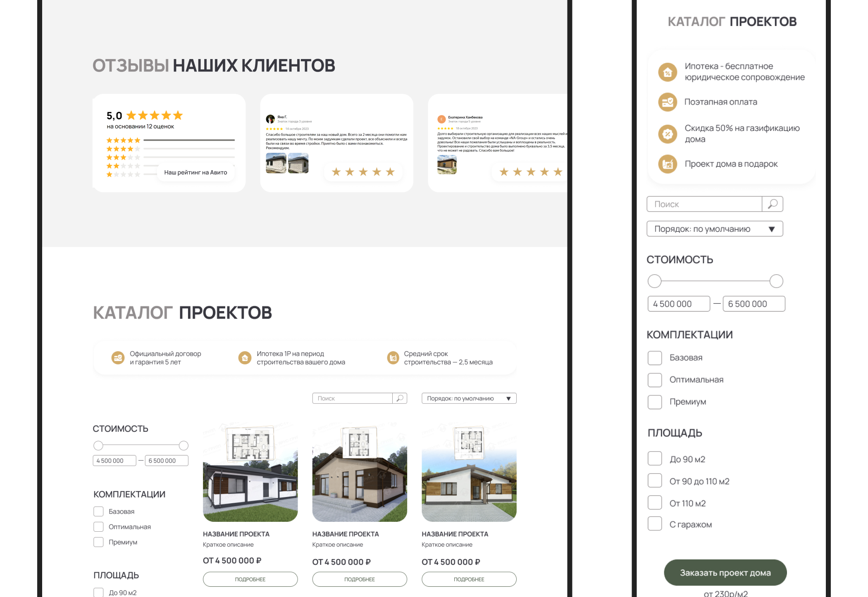Click the desktop catalog search magnifier icon
The width and height of the screenshot is (868, 597).
[x=400, y=398]
